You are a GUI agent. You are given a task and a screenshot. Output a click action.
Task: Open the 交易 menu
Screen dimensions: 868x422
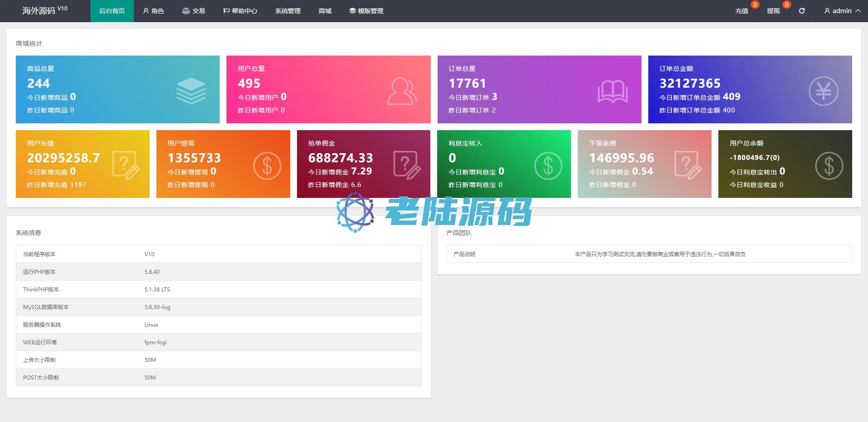(x=193, y=11)
